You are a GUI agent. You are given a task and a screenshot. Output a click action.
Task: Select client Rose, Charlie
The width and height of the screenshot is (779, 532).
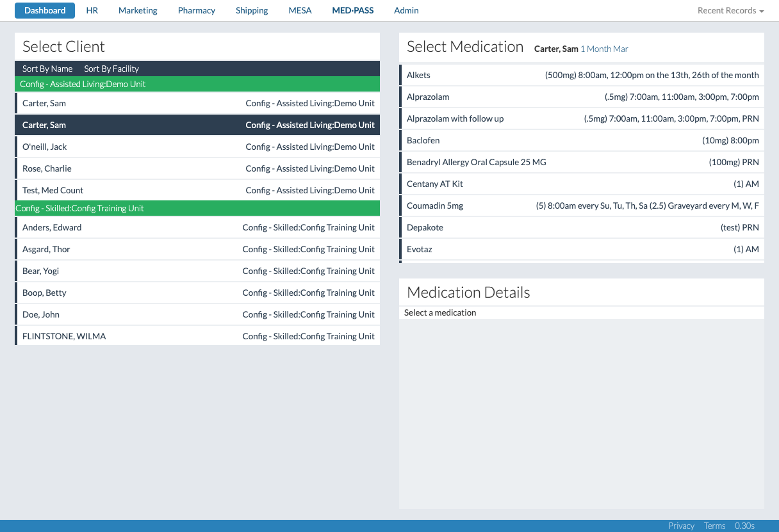(x=47, y=168)
